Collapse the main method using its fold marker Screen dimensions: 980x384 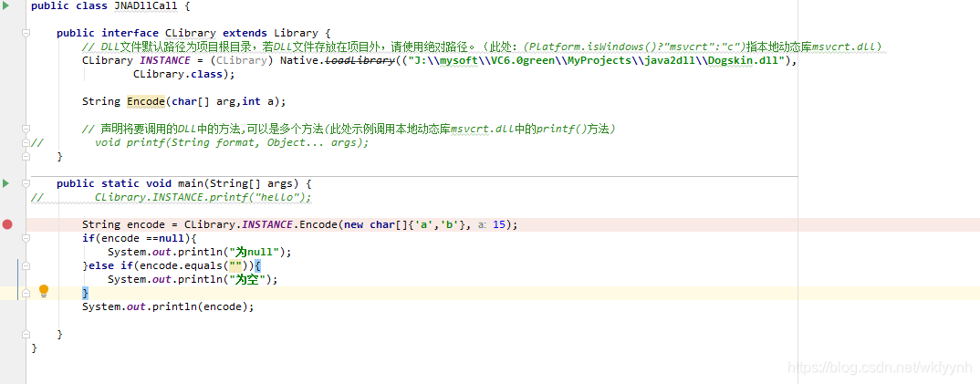click(x=26, y=183)
